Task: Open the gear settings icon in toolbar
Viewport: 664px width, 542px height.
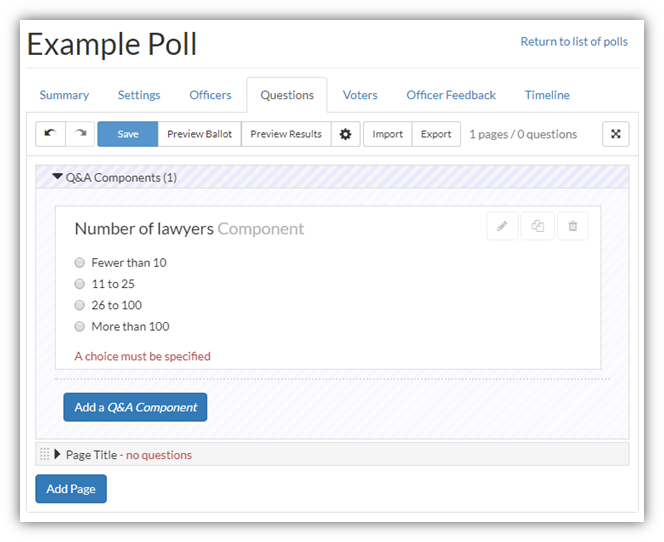Action: point(345,134)
